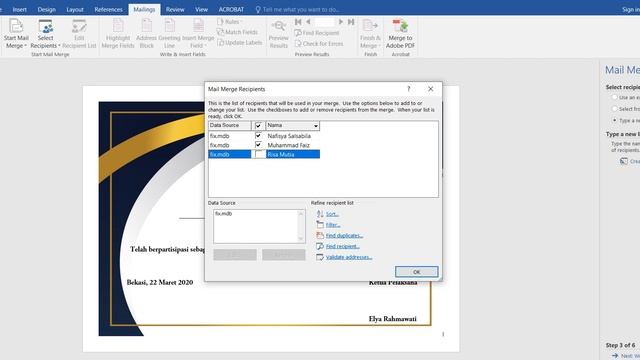
Task: Click Elya Rahmawati name in document
Action: [393, 319]
